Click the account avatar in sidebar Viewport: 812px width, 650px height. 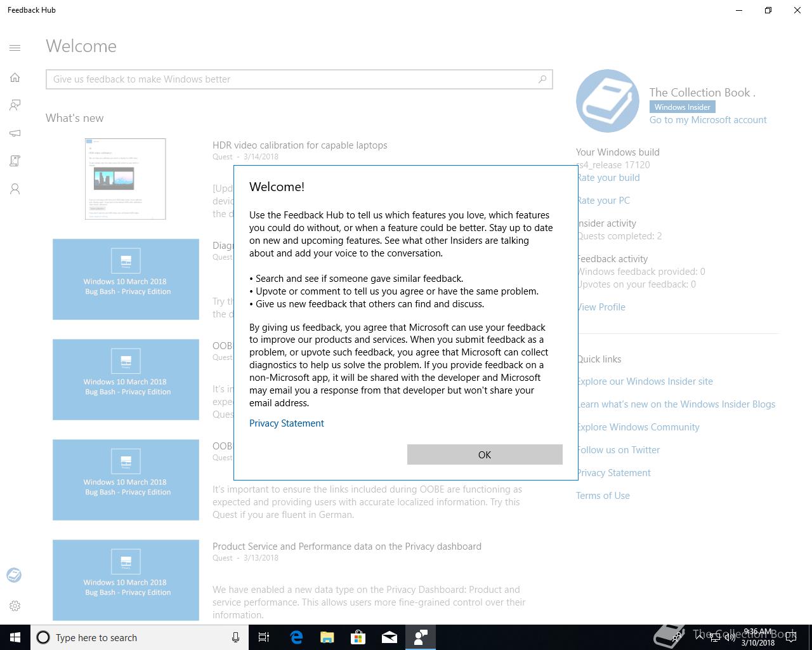point(14,575)
